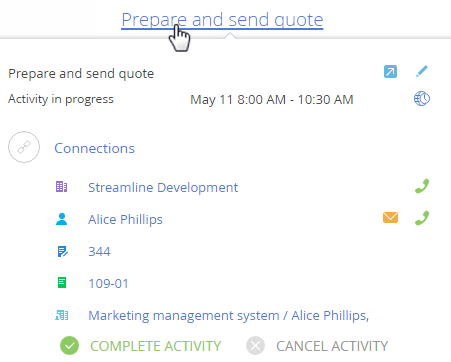Open activity page via arrow icon
This screenshot has width=451, height=362.
(390, 72)
